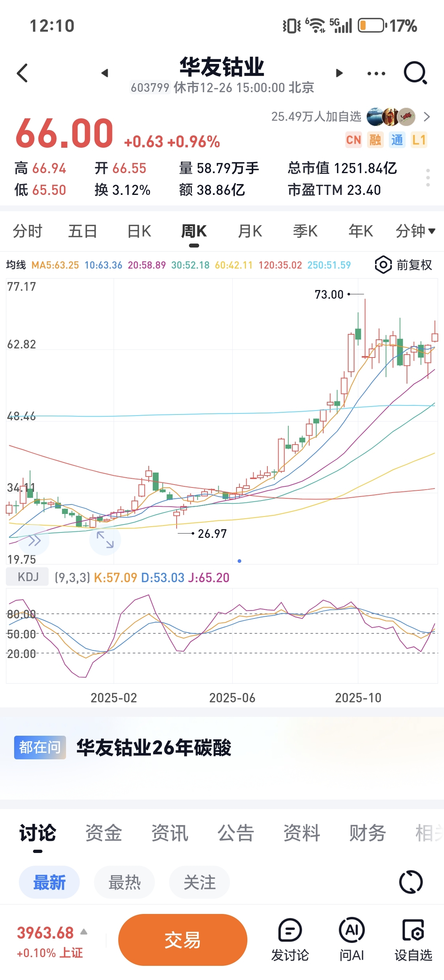Tap the 3963.68 上证 index value

tap(45, 933)
